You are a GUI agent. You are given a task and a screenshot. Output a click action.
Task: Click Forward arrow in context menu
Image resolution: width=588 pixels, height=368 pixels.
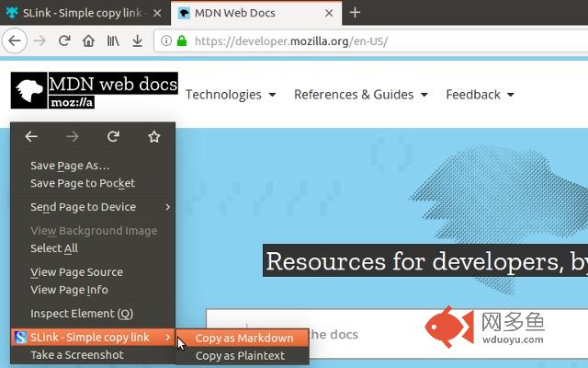(x=73, y=136)
